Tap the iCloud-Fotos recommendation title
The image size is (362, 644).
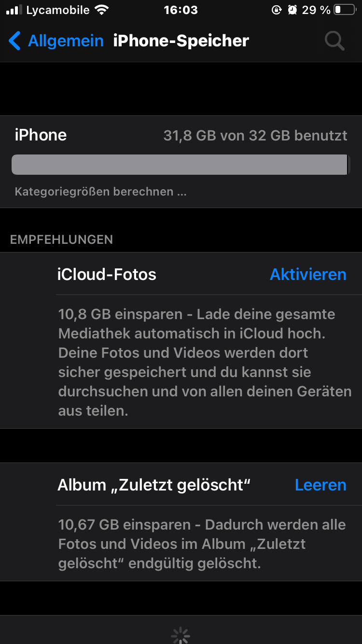coord(107,274)
